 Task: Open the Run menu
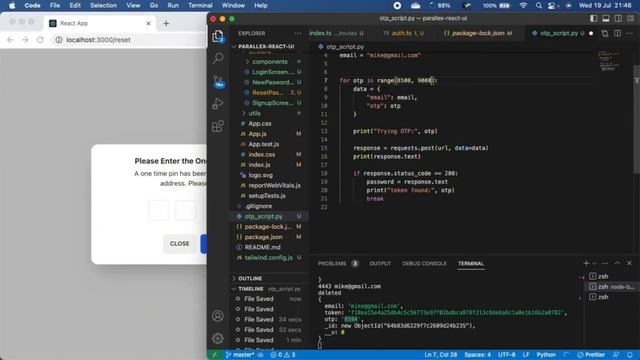(173, 6)
